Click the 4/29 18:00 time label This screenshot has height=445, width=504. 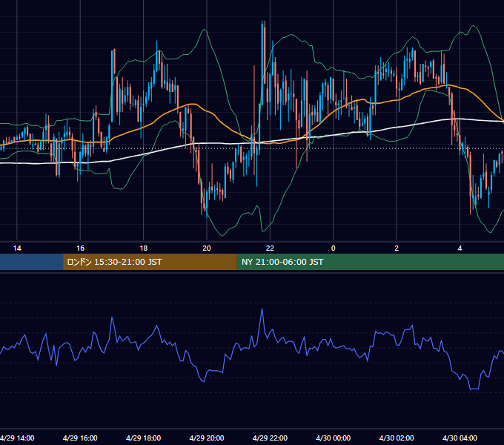tap(143, 438)
